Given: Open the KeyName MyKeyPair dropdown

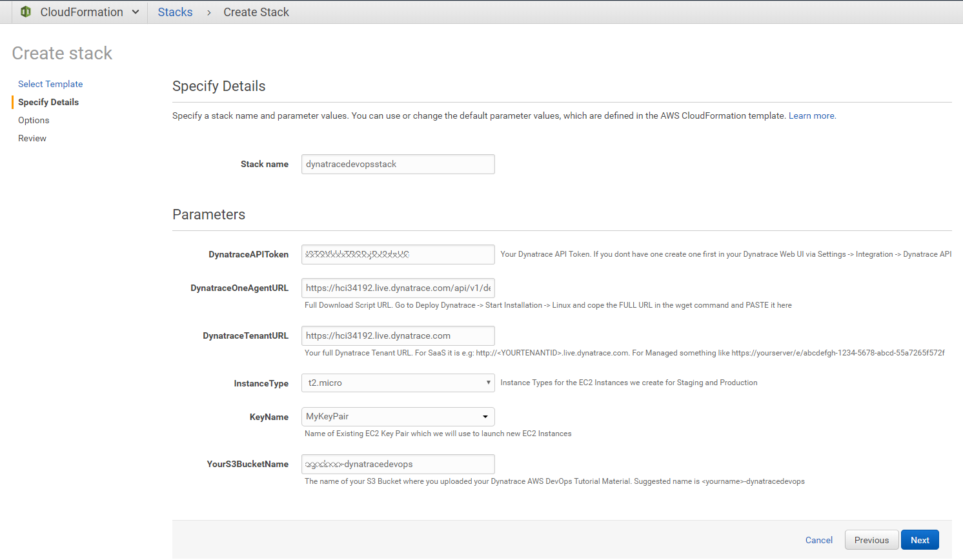Looking at the screenshot, I should coord(398,417).
